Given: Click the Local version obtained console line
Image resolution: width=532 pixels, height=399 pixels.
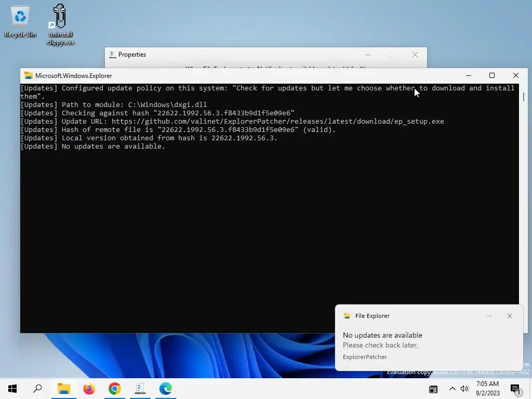Looking at the screenshot, I should click(149, 138).
